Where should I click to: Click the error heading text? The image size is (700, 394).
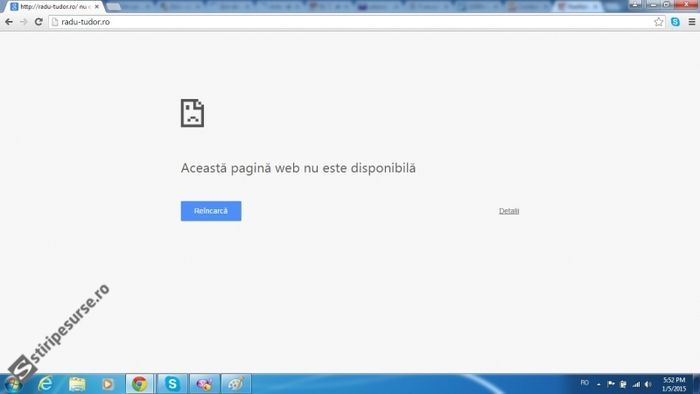298,168
